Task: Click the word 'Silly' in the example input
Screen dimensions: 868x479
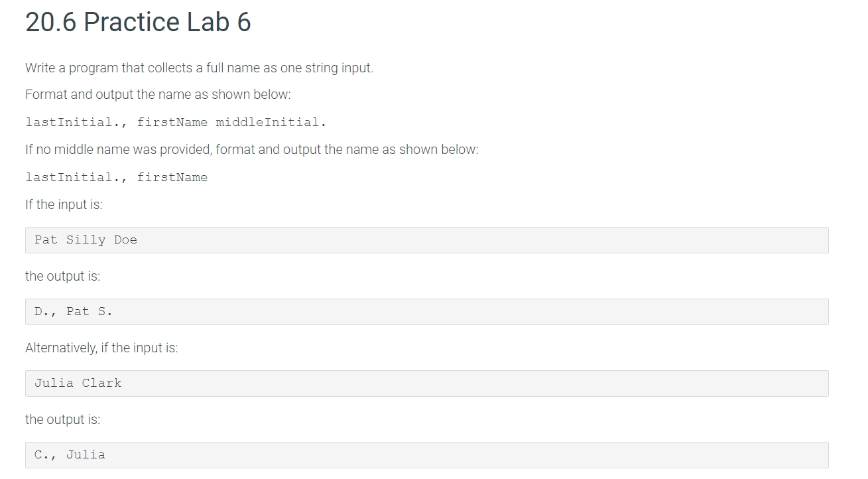Action: point(86,240)
